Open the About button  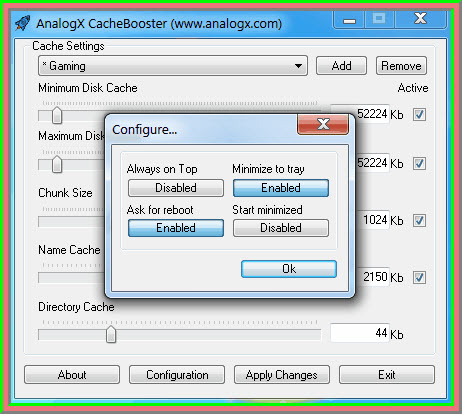click(x=72, y=375)
